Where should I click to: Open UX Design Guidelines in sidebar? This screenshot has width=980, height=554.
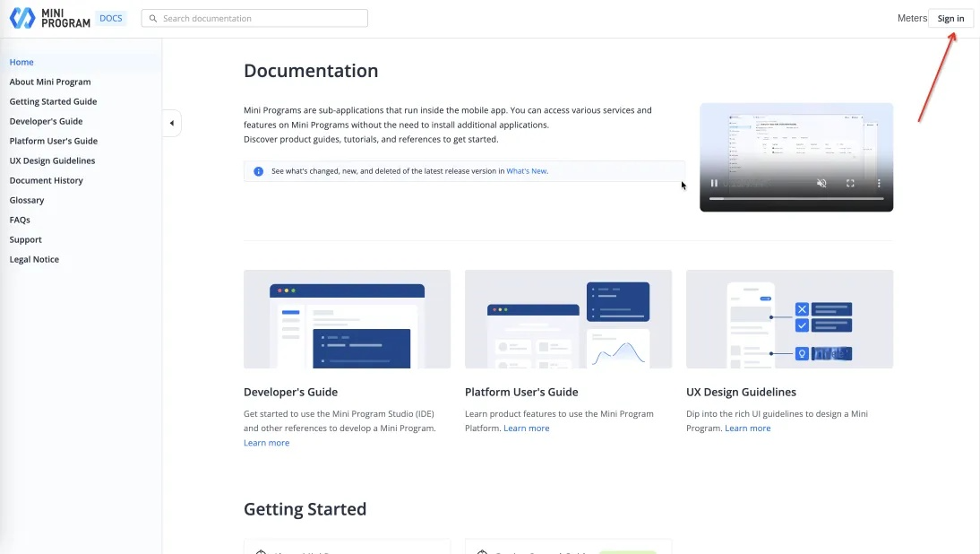[52, 160]
